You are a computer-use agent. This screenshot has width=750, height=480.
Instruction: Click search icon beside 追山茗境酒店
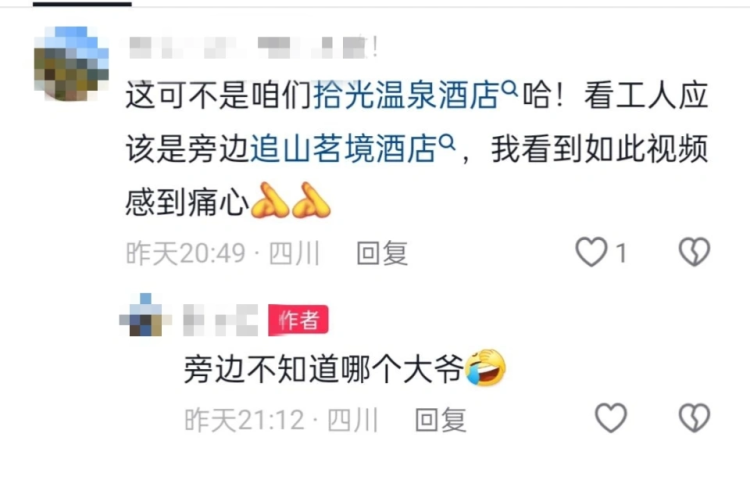447,142
